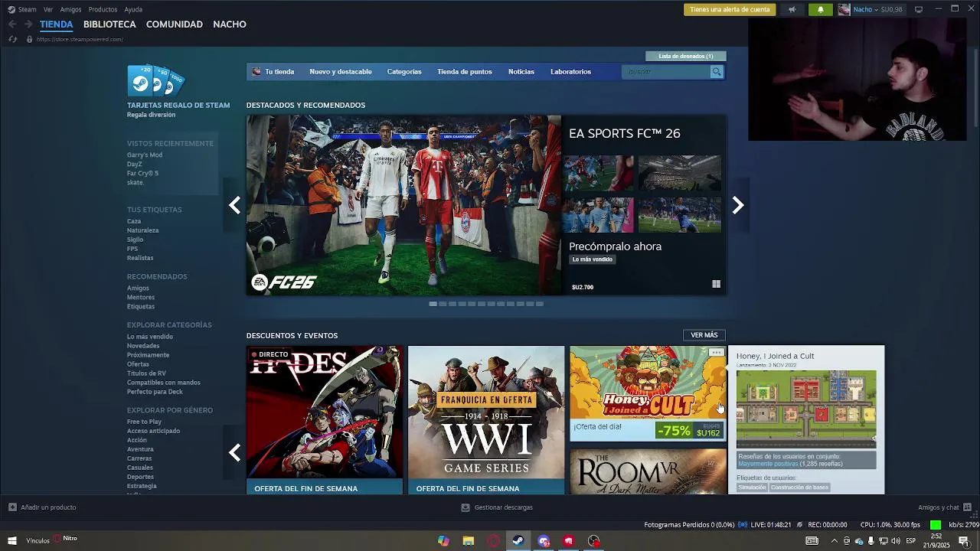Open the WWI Game Series franchise offer
Viewport: 980px width, 551px height.
[486, 419]
